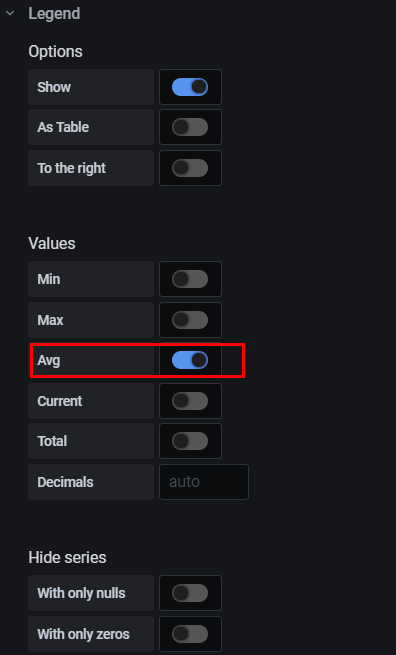This screenshot has height=655, width=396.
Task: Click the Current text label
Action: pos(60,401)
